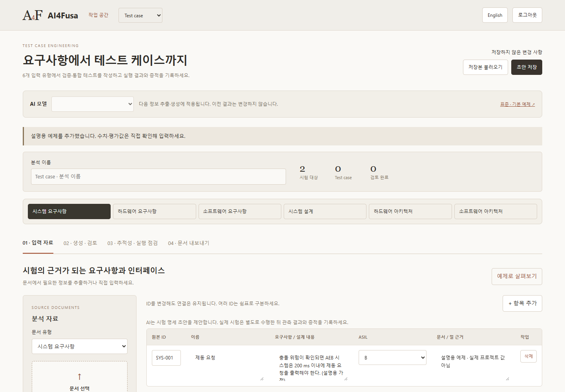
Task: Open the ASIL dropdown for SYS-001
Action: 392,358
